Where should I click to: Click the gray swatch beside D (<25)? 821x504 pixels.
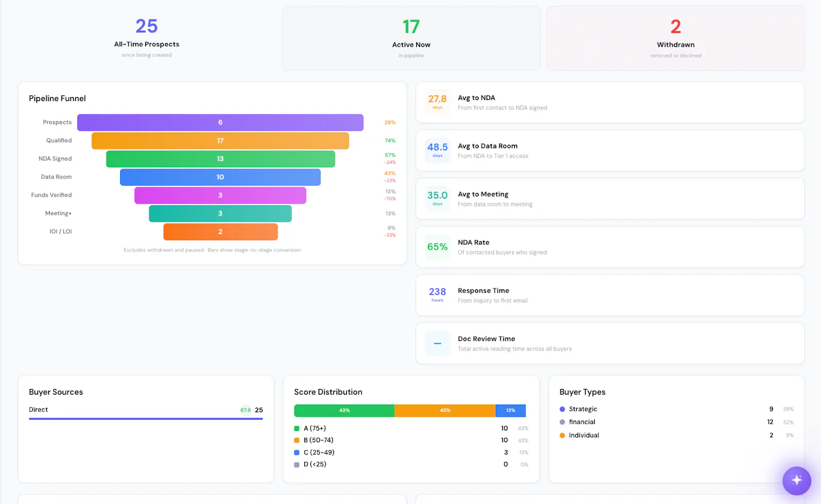coord(297,464)
